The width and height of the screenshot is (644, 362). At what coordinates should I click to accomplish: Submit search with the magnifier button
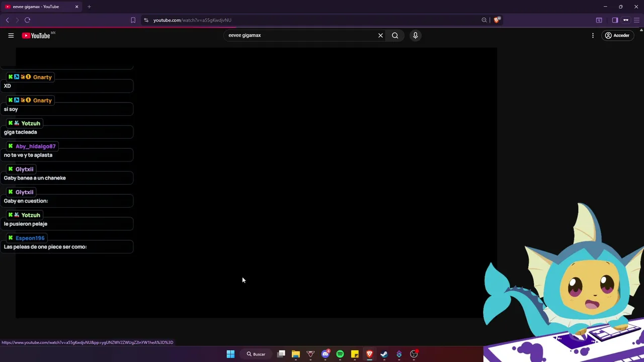(395, 35)
